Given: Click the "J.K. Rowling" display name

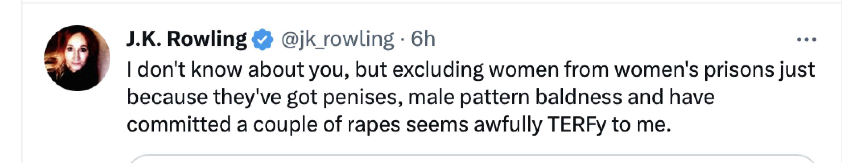Looking at the screenshot, I should (187, 39).
